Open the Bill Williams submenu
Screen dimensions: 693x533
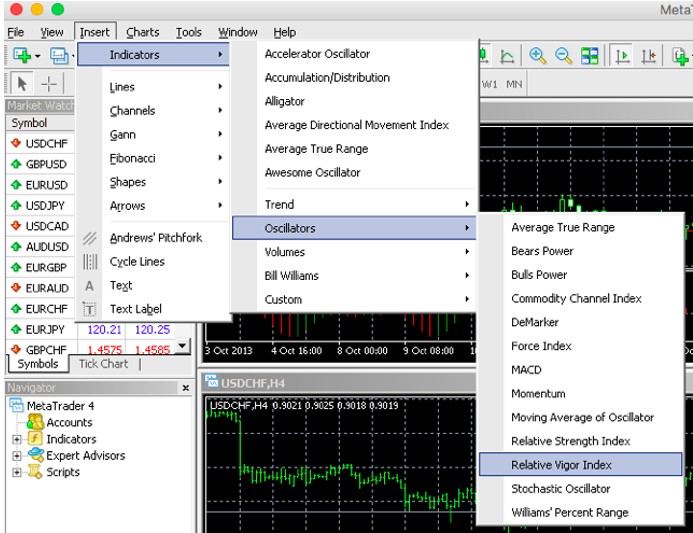pos(355,275)
